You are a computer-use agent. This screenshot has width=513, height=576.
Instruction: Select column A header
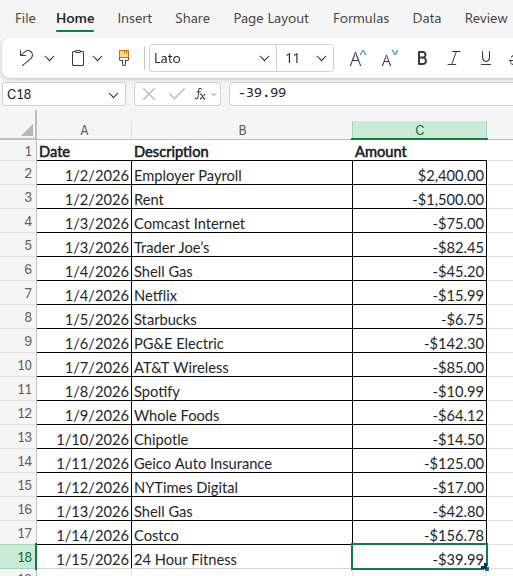click(x=84, y=130)
